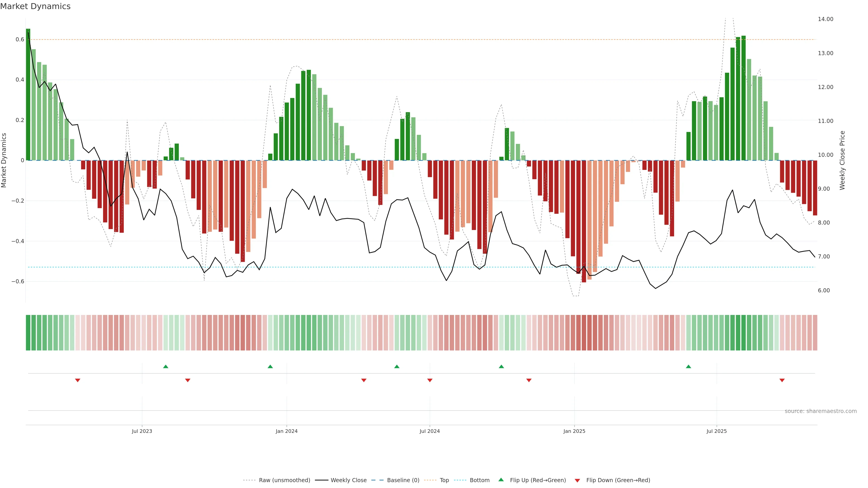This screenshot has height=488, width=868.
Task: Click the red flip-down marker at Jul 2024
Action: (x=430, y=380)
